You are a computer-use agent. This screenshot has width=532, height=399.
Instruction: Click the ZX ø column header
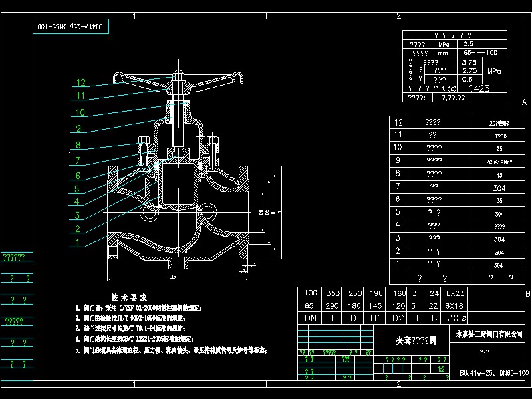[457, 319]
